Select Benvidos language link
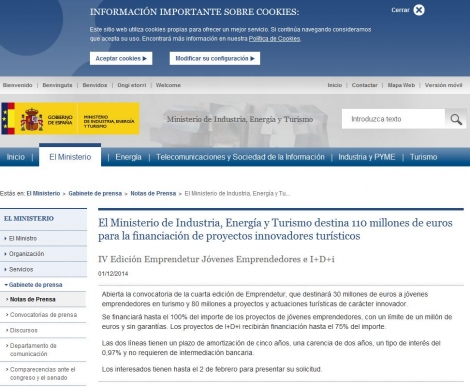This screenshot has height=387, width=470. pos(95,85)
